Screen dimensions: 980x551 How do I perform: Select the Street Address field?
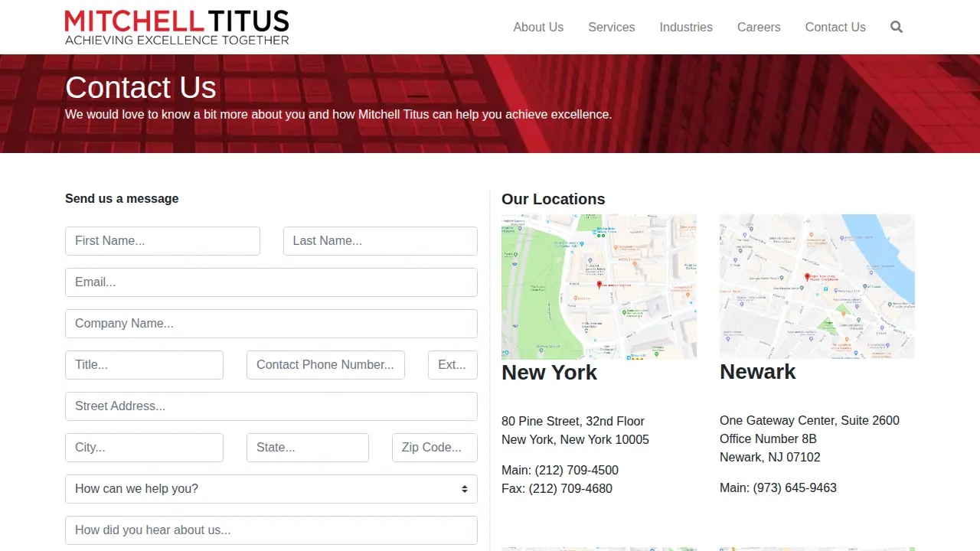[271, 406]
